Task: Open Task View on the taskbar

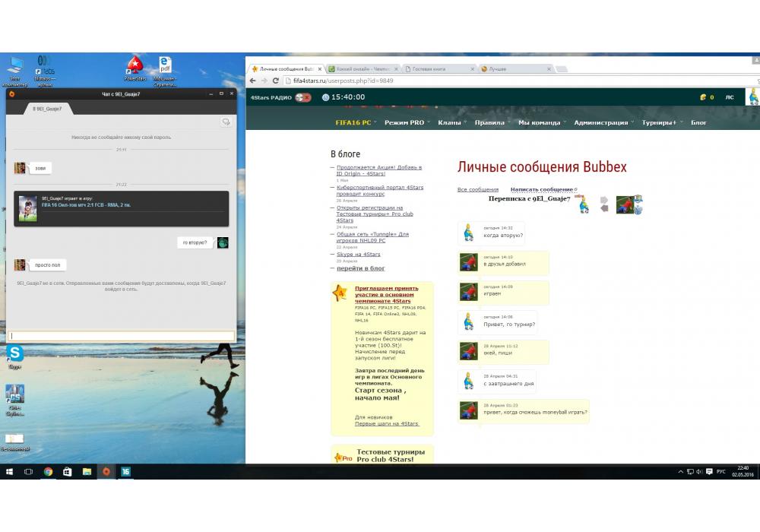Action: pos(29,471)
